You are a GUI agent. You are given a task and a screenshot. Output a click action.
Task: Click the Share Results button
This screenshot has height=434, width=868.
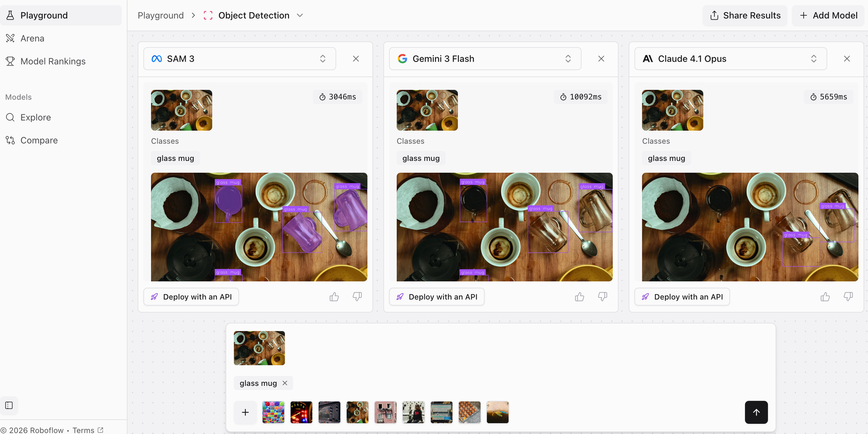(x=745, y=16)
